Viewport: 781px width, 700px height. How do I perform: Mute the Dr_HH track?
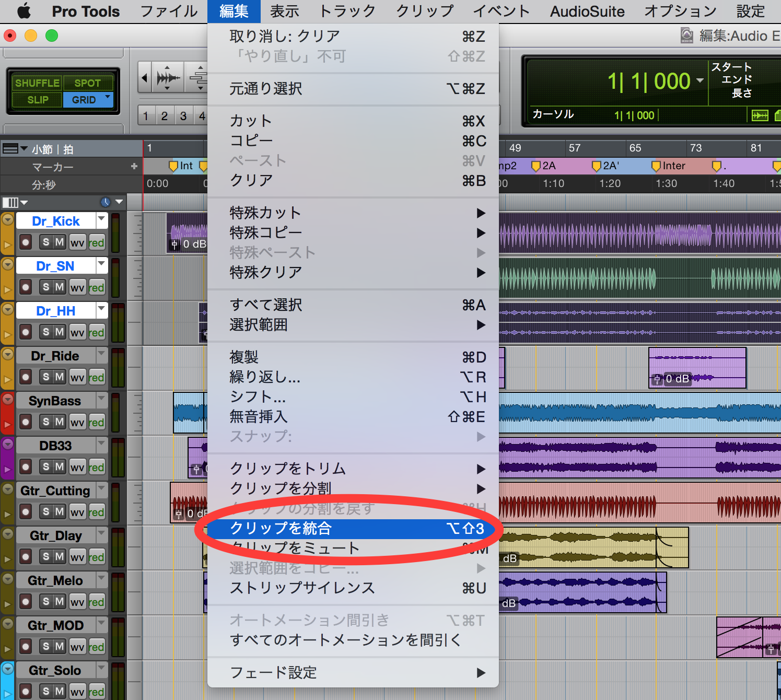tap(60, 332)
